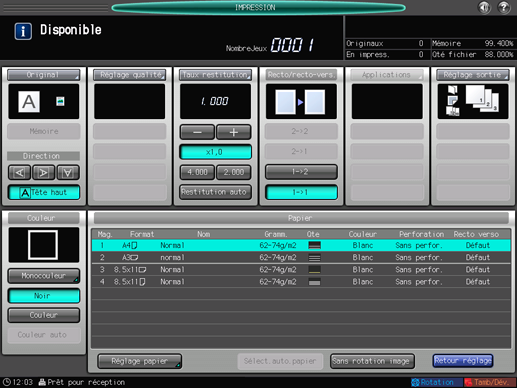This screenshot has width=517, height=388.
Task: Open Monocouleur options
Action: coord(44,276)
